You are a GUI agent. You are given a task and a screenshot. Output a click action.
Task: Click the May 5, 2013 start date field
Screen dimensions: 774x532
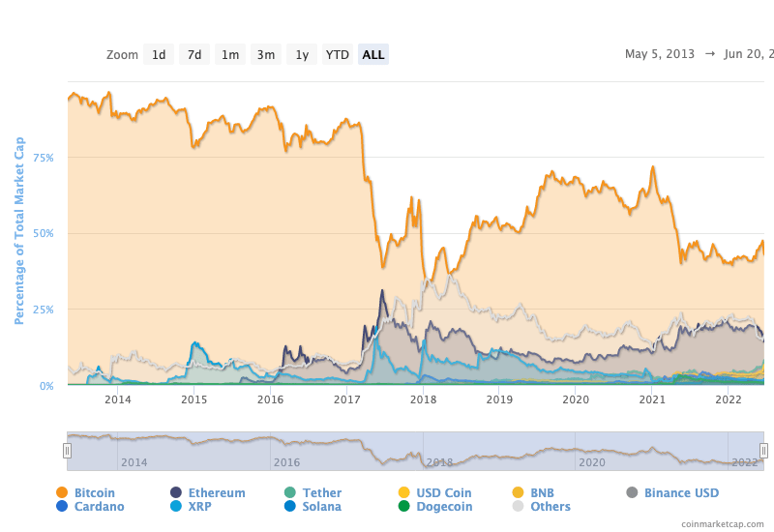coord(660,54)
